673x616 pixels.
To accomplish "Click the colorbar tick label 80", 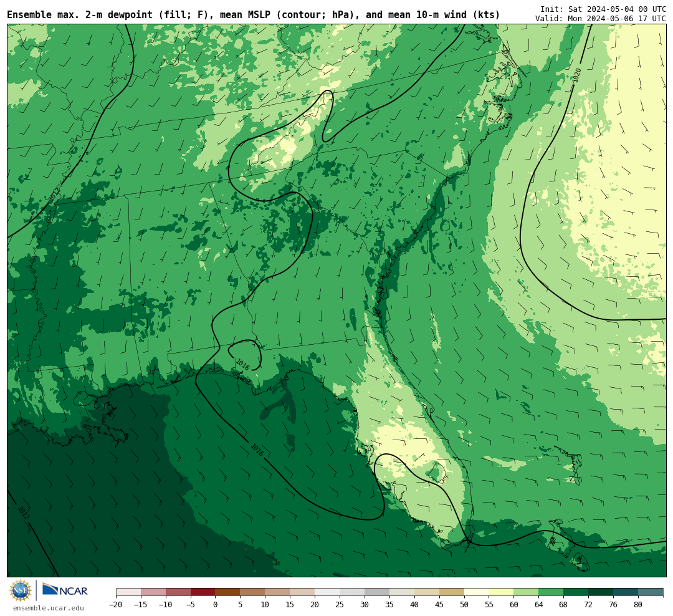I will (639, 605).
